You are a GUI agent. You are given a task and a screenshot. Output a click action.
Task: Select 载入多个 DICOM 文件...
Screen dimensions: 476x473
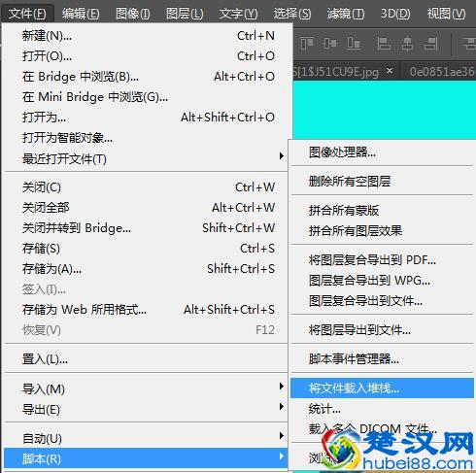point(382,429)
